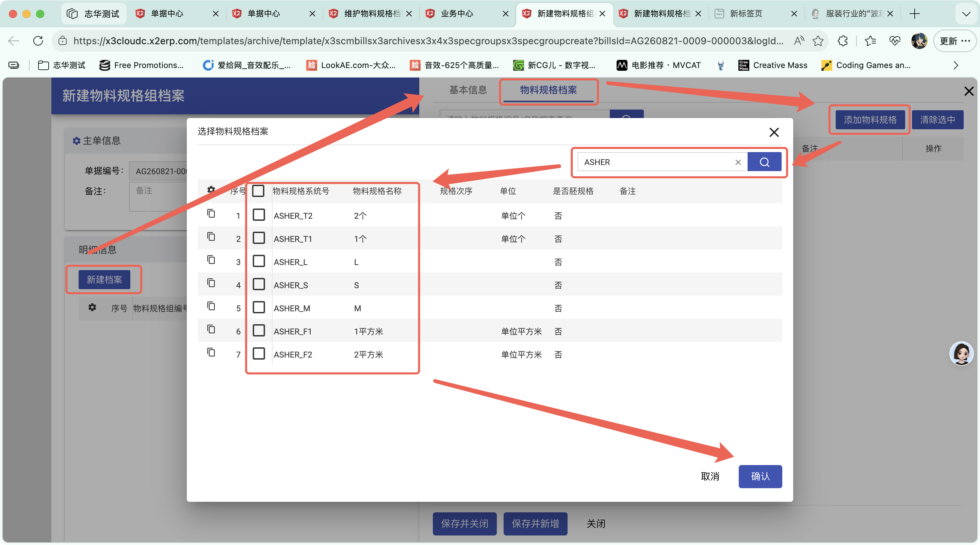
Task: Click 关闭 at panel bottom
Action: [x=596, y=524]
